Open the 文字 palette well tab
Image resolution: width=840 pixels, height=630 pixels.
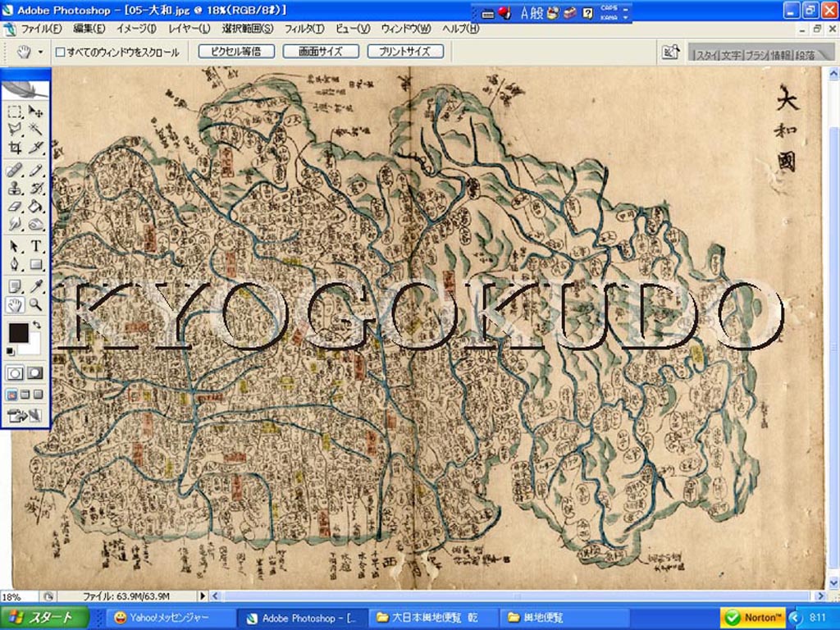[x=731, y=55]
